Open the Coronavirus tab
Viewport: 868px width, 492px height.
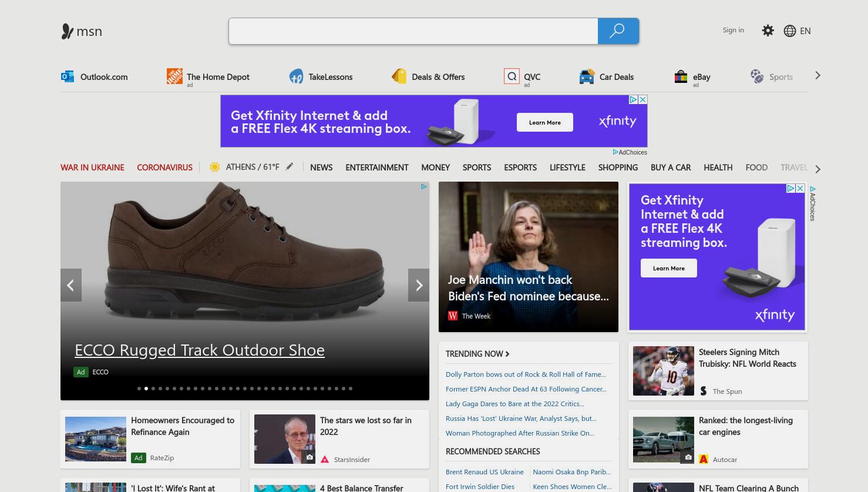click(164, 168)
